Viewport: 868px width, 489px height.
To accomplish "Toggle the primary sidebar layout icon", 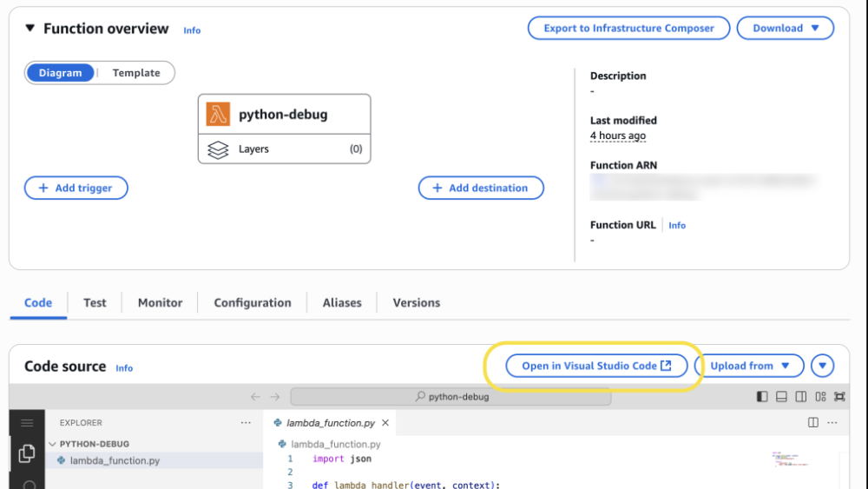I will tap(762, 397).
